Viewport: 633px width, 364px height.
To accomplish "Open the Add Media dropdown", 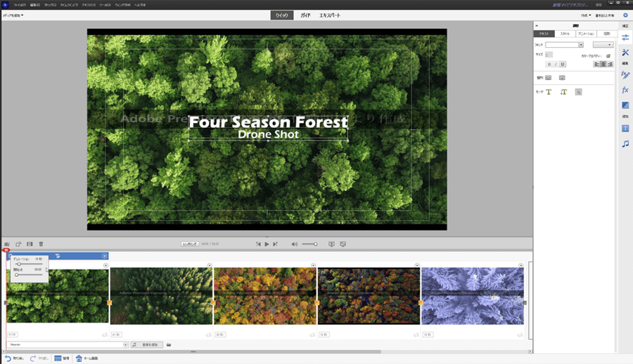I will [13, 15].
